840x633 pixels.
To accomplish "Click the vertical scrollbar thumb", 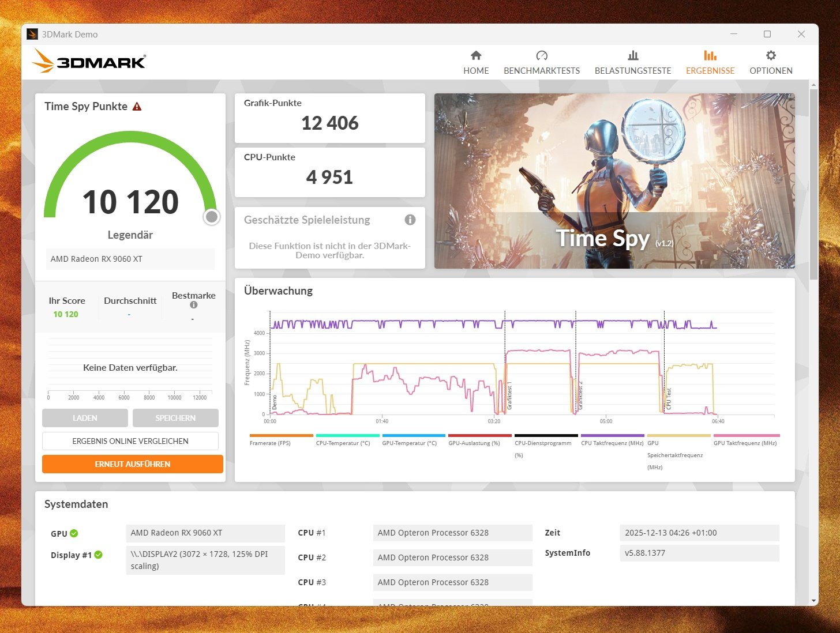I will point(813,184).
